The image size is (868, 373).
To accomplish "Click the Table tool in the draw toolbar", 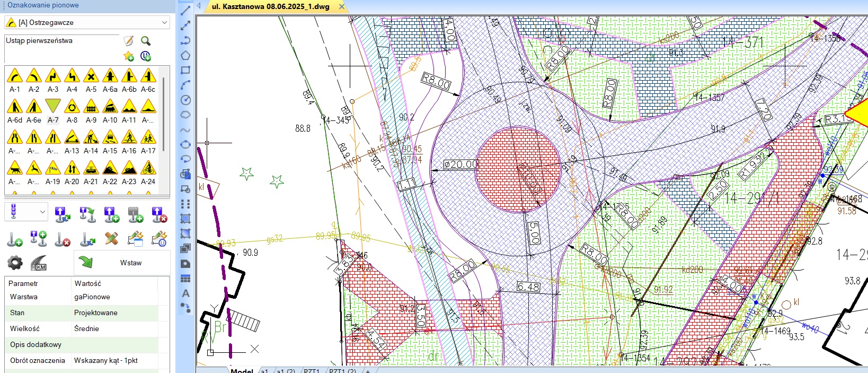I will (x=185, y=279).
